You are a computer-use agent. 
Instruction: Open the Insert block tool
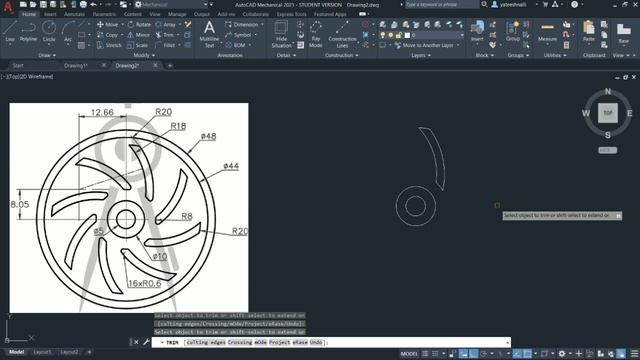tap(477, 31)
